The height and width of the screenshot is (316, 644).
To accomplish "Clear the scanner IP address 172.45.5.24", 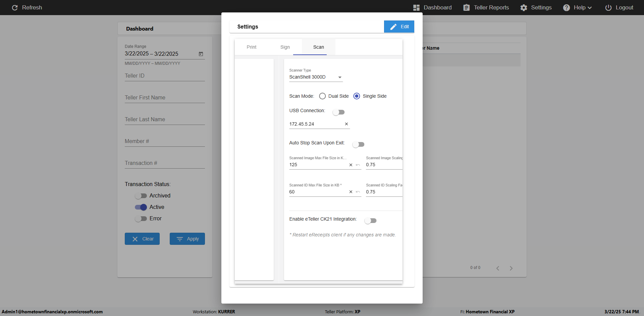I will pyautogui.click(x=346, y=124).
